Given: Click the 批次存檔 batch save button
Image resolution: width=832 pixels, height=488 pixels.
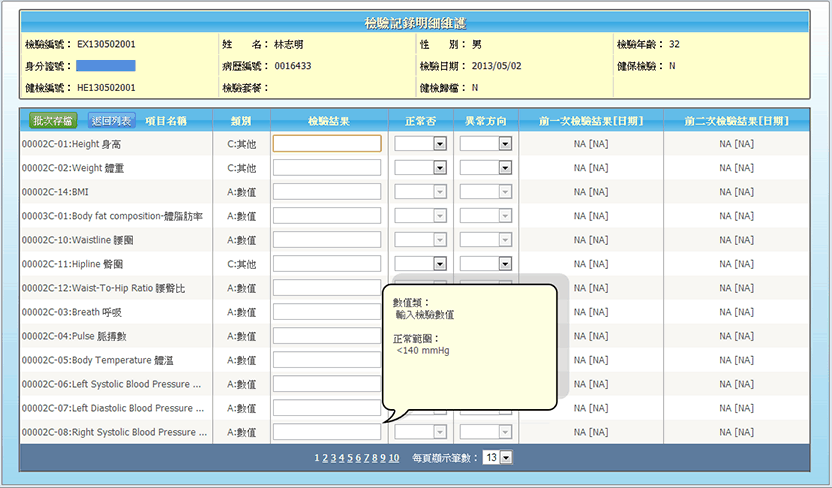Looking at the screenshot, I should point(52,120).
